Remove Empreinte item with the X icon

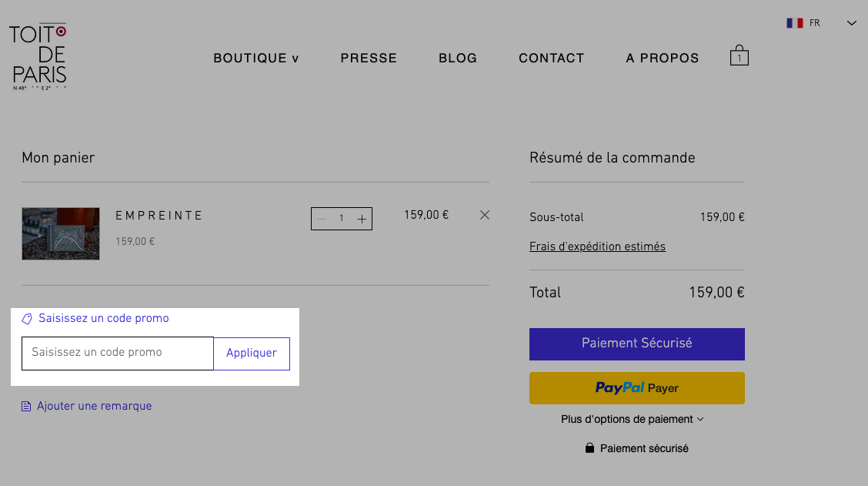coord(484,215)
